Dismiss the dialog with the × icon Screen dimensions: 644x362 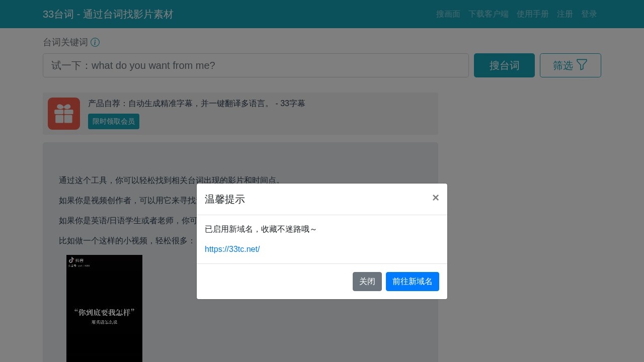436,198
